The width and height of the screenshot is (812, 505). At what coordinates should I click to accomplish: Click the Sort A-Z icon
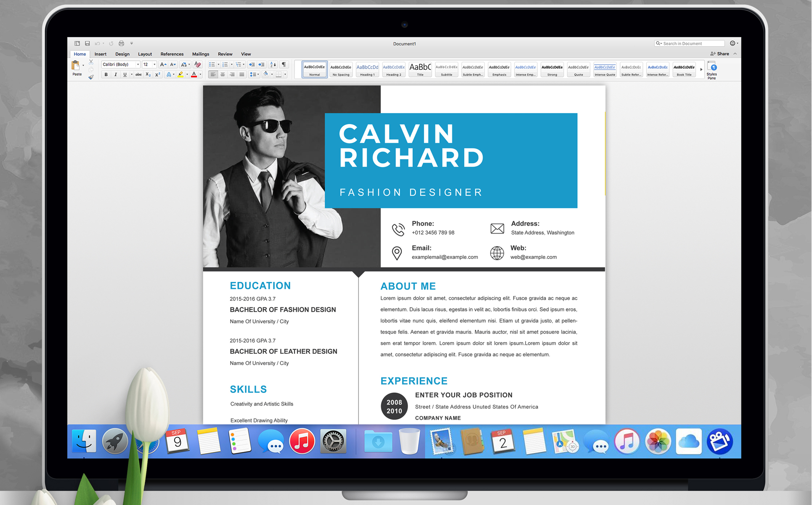[x=273, y=64]
